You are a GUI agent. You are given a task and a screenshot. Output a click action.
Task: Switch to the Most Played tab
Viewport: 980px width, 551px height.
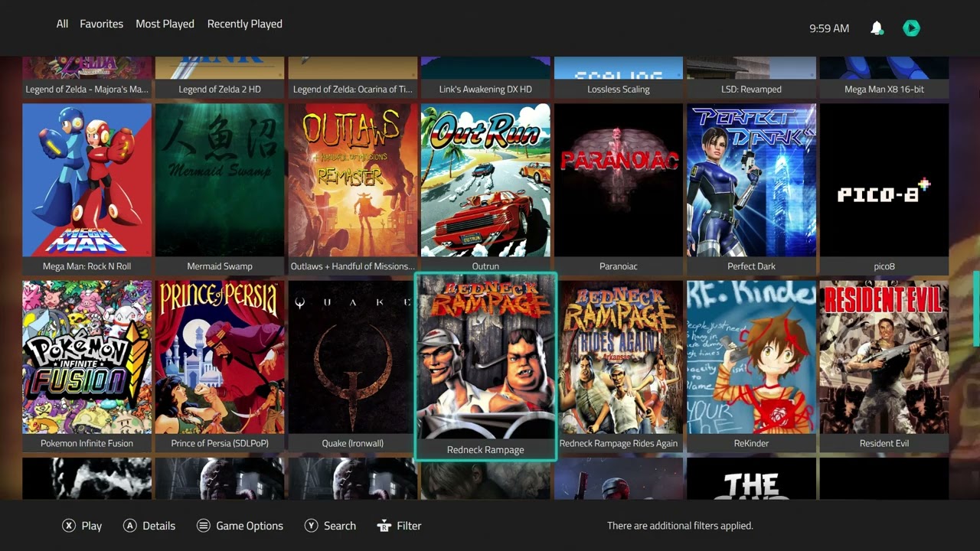tap(165, 24)
